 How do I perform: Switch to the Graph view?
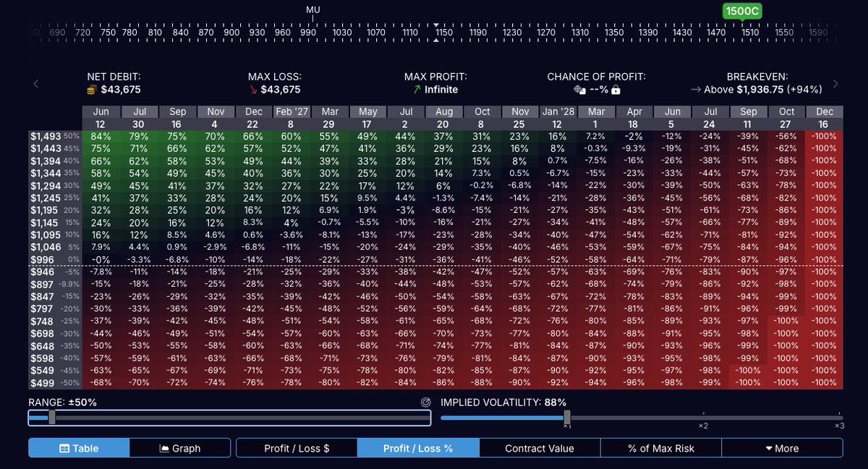(x=180, y=448)
